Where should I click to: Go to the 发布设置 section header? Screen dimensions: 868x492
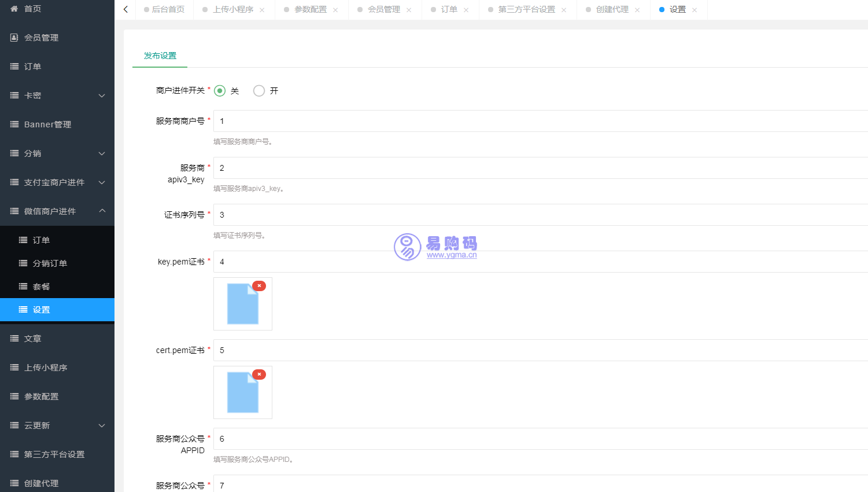pos(159,56)
